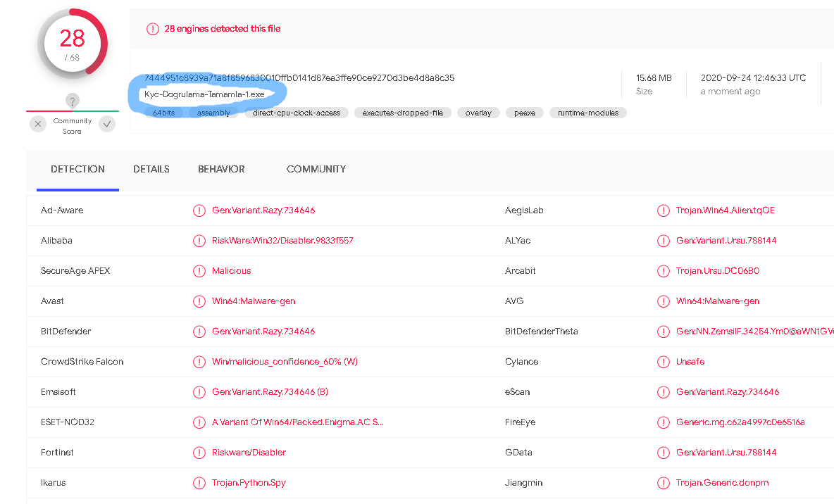Switch to the BEHAVIOR tab
834x504 pixels.
[x=221, y=169]
